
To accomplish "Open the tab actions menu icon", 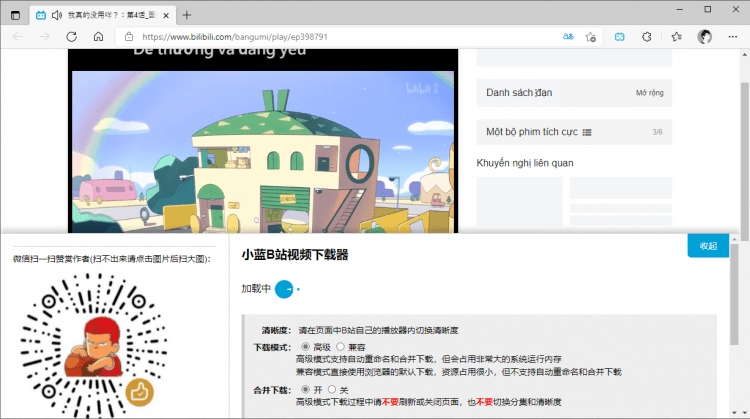I will pyautogui.click(x=15, y=15).
